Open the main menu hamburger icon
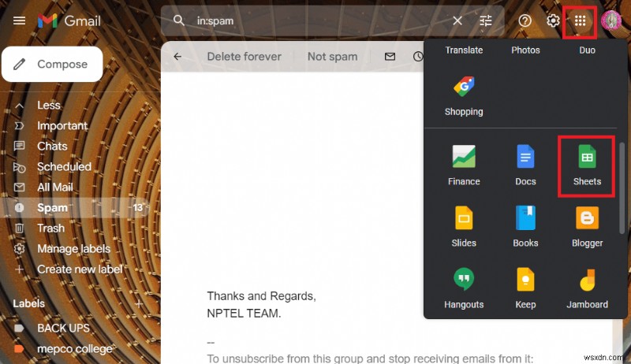 (19, 20)
